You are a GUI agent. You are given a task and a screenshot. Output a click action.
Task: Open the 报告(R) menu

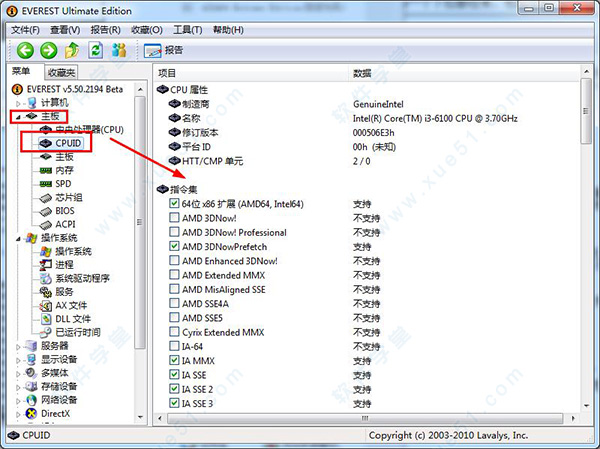(106, 30)
